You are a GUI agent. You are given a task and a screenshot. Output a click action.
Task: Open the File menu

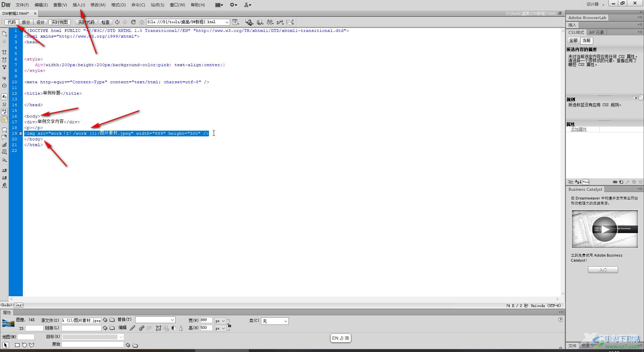coord(22,5)
